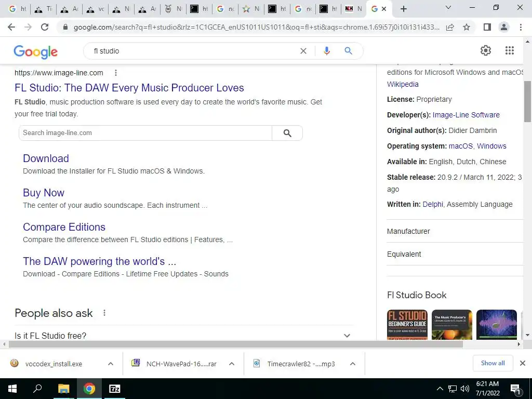Image resolution: width=532 pixels, height=399 pixels.
Task: Switch to the tab labeled vc
Action: [95, 9]
